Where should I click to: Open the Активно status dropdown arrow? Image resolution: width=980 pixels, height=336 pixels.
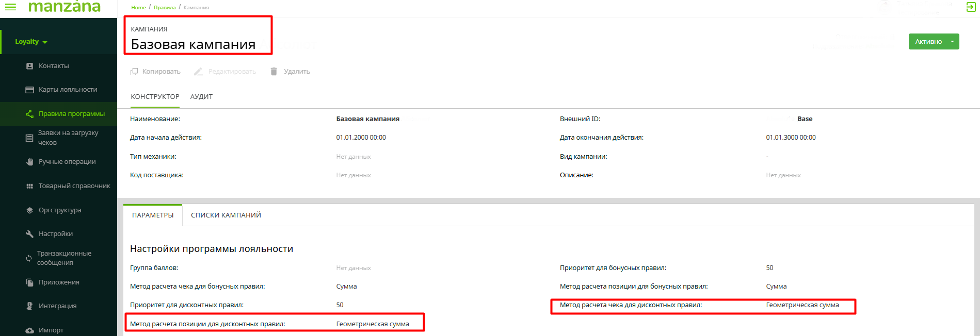952,42
